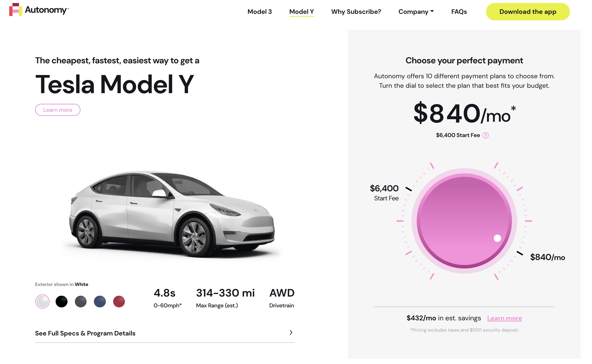The image size is (592, 364).
Task: Open Why Subscribe? in the navigation
Action: click(356, 11)
